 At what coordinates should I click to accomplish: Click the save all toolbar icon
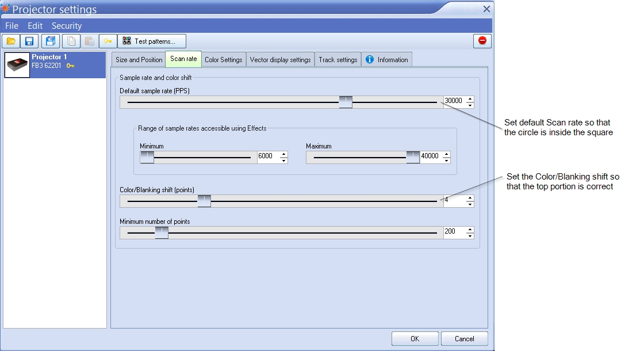tap(51, 41)
